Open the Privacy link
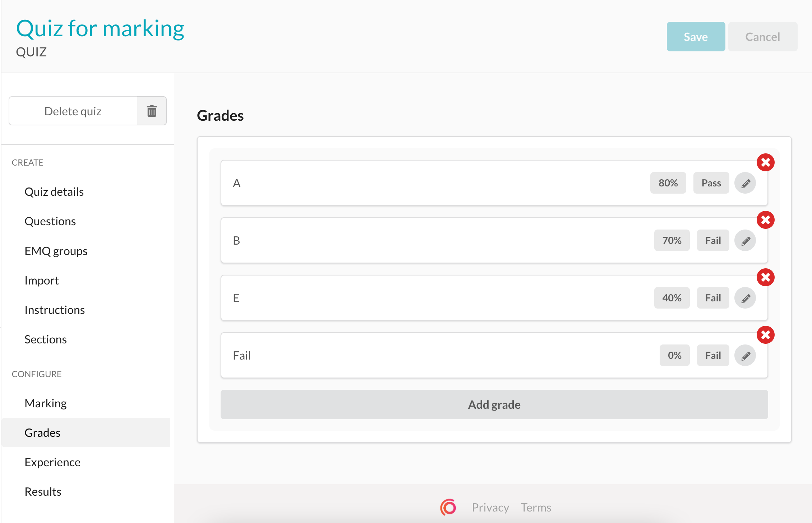Viewport: 812px width, 523px height. point(490,508)
